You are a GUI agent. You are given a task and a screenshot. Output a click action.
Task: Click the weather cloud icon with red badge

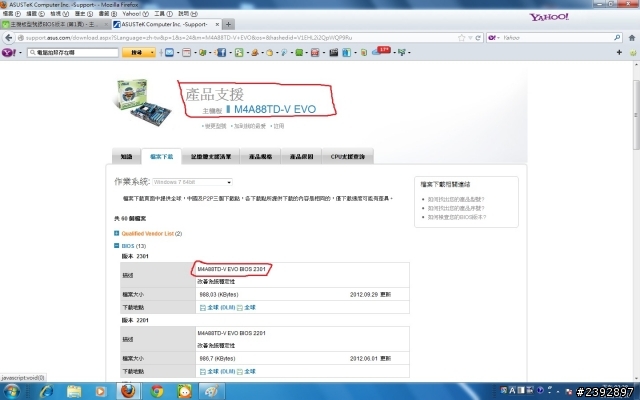click(x=381, y=51)
